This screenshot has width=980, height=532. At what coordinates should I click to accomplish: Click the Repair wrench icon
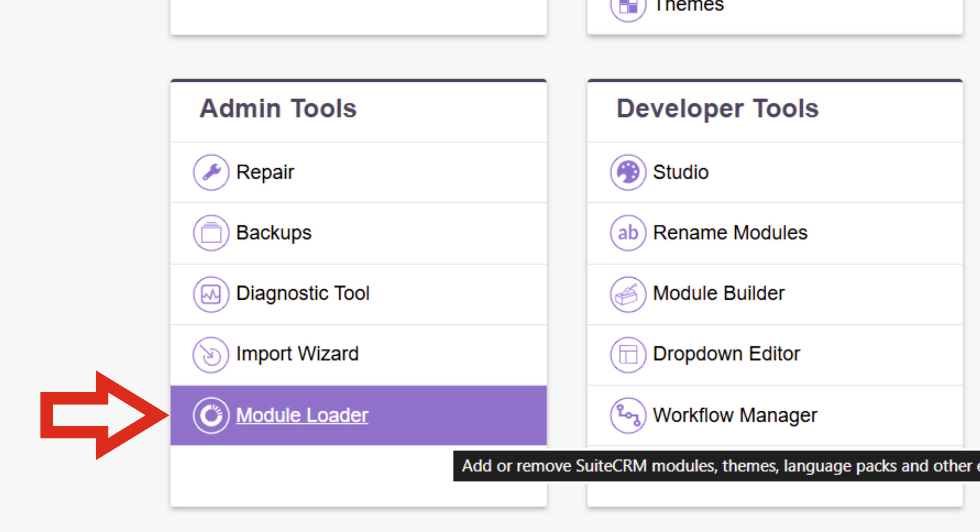(x=211, y=172)
